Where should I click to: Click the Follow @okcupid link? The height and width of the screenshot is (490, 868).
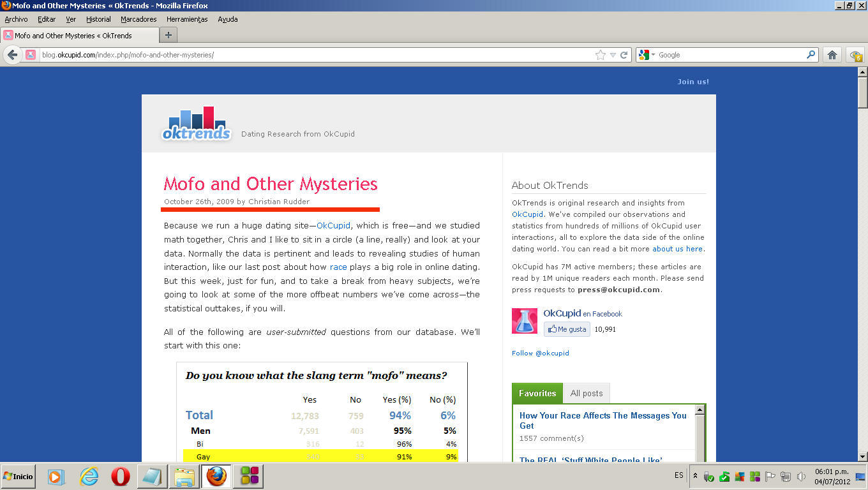[x=541, y=353]
